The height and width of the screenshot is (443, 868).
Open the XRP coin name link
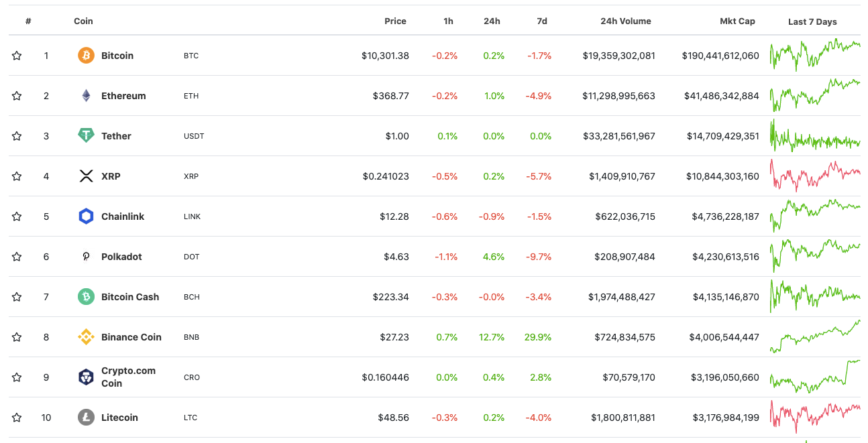[x=111, y=176]
